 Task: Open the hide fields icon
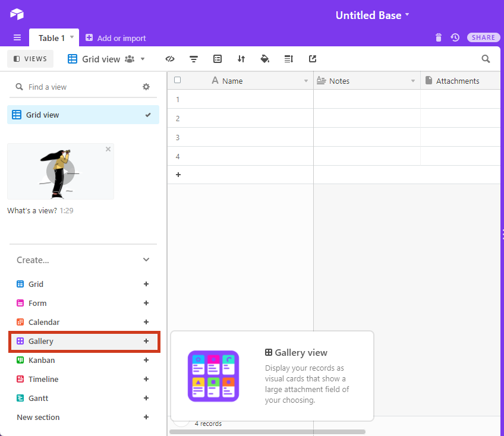(x=170, y=59)
